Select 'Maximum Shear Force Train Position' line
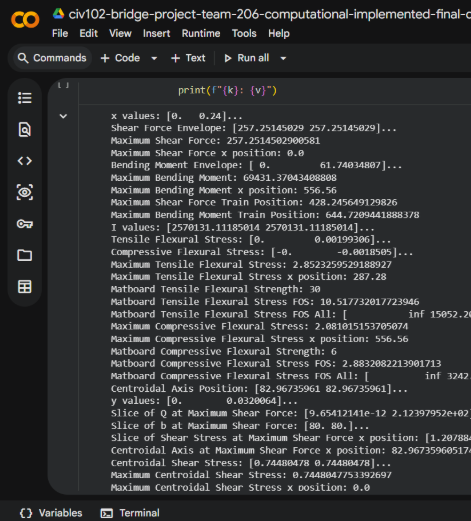This screenshot has height=521, width=471. pos(254,202)
